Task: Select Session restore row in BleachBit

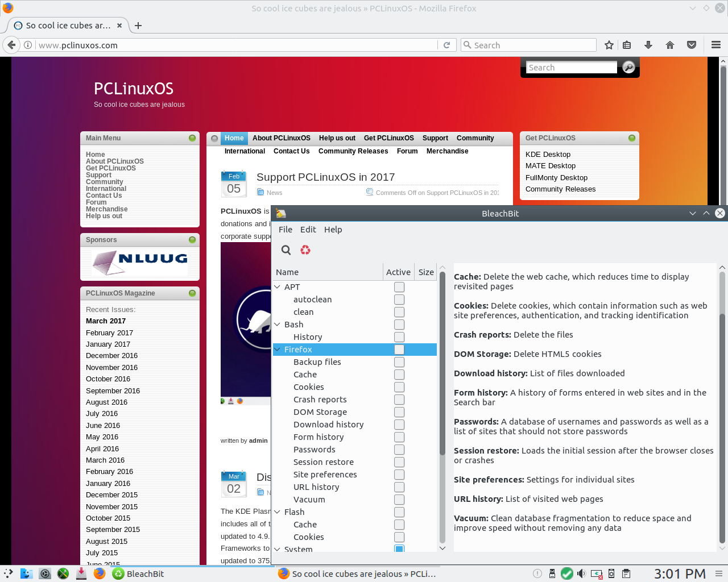Action: click(x=355, y=462)
